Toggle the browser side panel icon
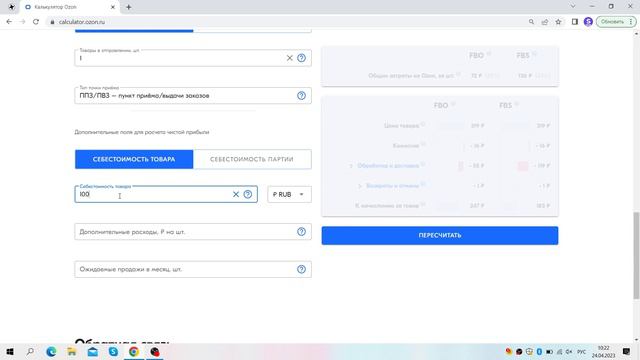This screenshot has width=640, height=360. [575, 22]
